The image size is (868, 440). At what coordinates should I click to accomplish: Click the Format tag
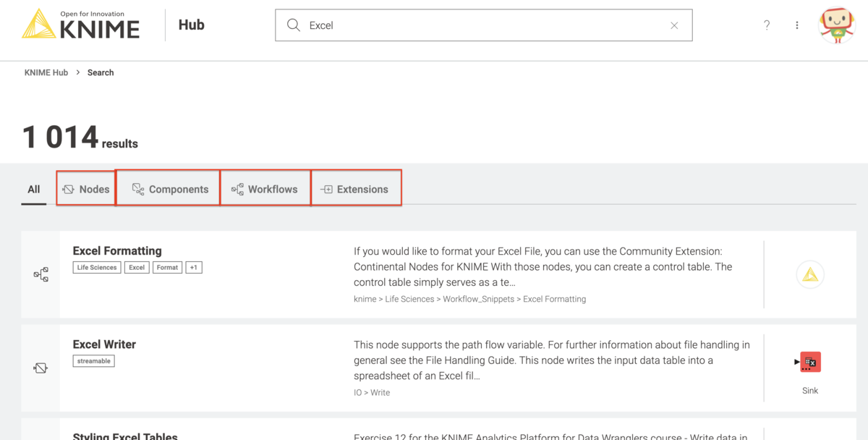coord(167,267)
